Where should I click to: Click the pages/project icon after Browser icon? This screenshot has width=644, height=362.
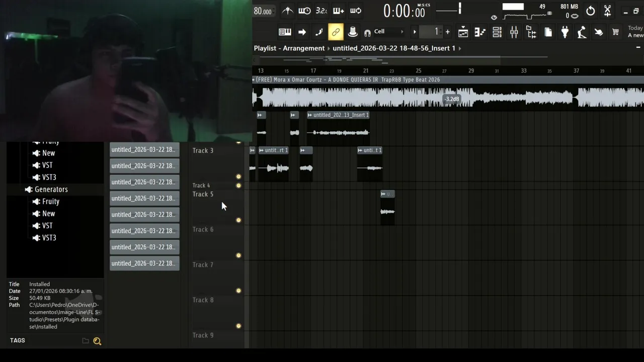548,32
